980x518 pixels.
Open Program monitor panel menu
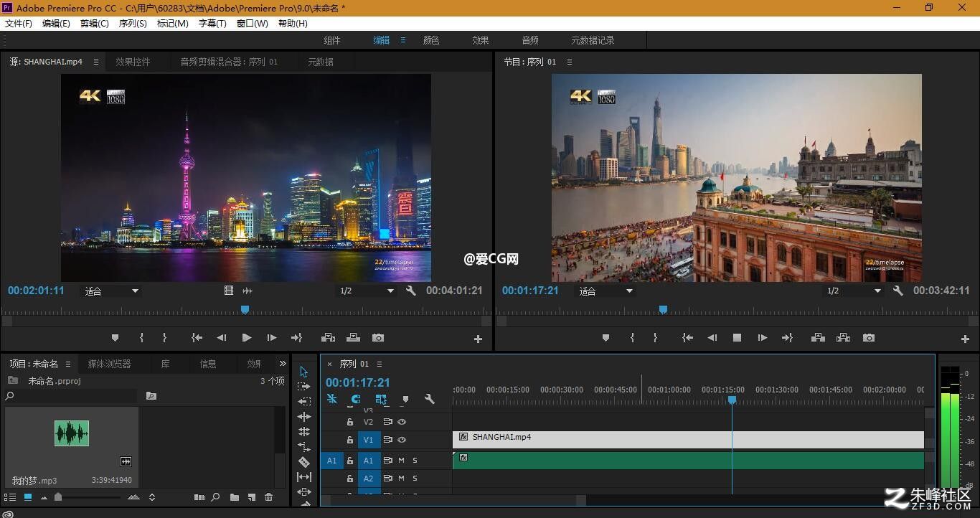click(x=570, y=62)
